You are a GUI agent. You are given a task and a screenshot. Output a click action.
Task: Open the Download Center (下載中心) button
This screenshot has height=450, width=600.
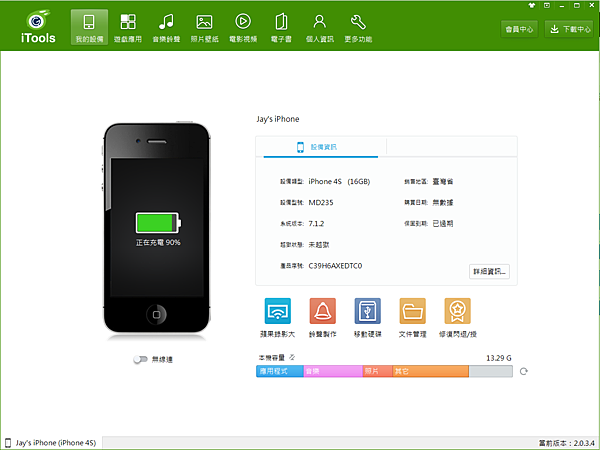569,29
